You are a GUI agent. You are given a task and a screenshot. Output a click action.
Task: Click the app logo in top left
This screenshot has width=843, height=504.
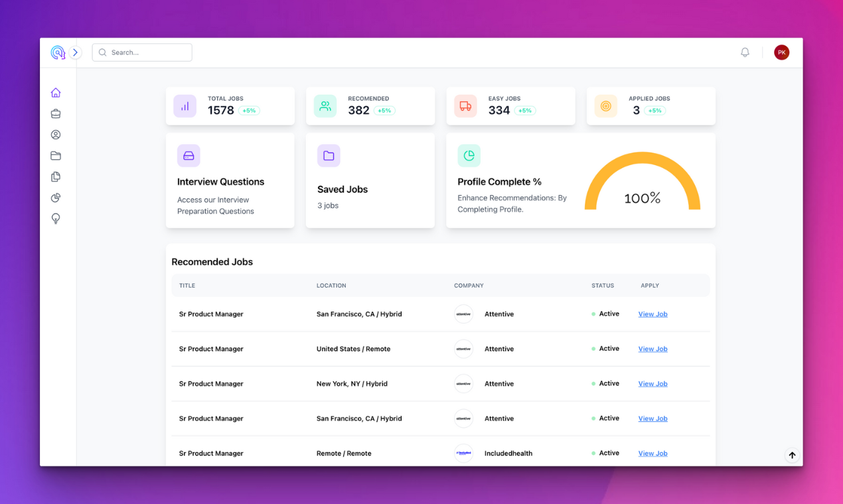tap(58, 52)
